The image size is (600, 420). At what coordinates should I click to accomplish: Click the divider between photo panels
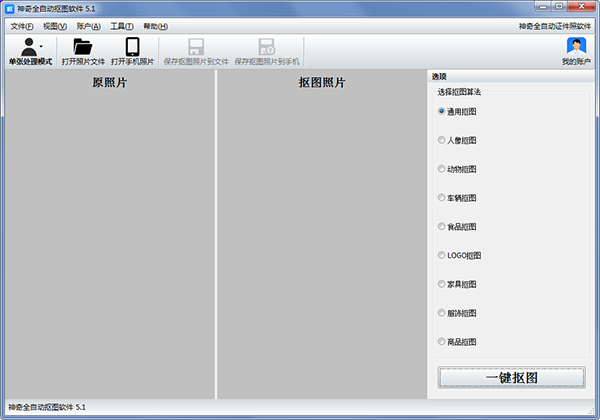tap(216, 235)
